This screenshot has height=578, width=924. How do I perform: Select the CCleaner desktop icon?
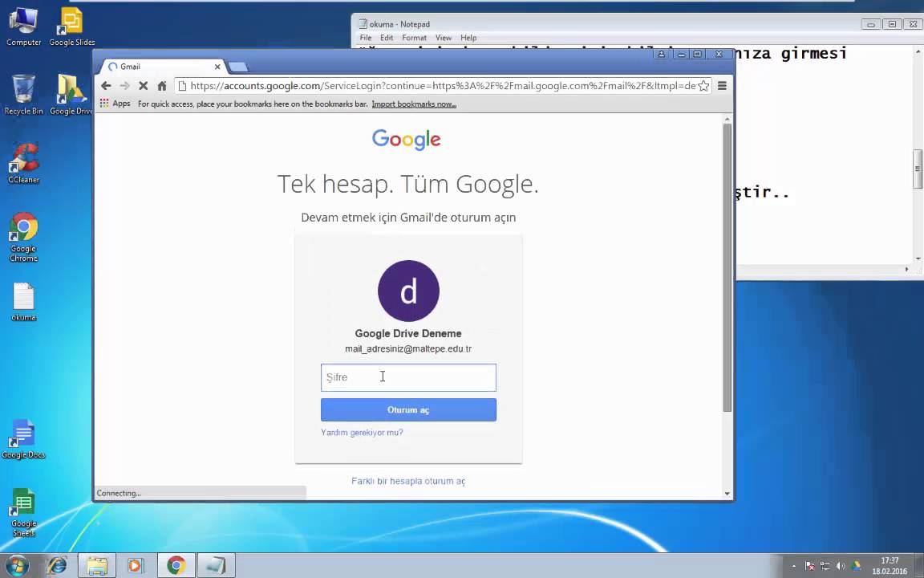tap(23, 164)
